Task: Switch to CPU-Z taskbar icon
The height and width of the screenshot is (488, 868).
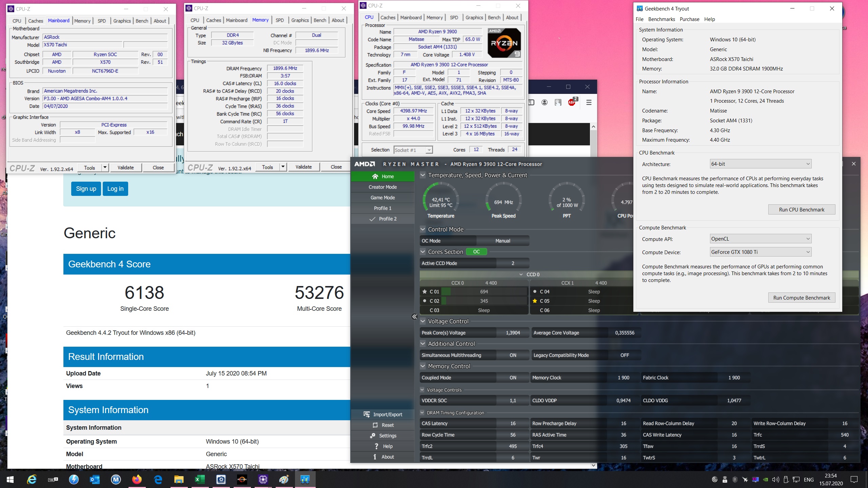Action: click(263, 480)
